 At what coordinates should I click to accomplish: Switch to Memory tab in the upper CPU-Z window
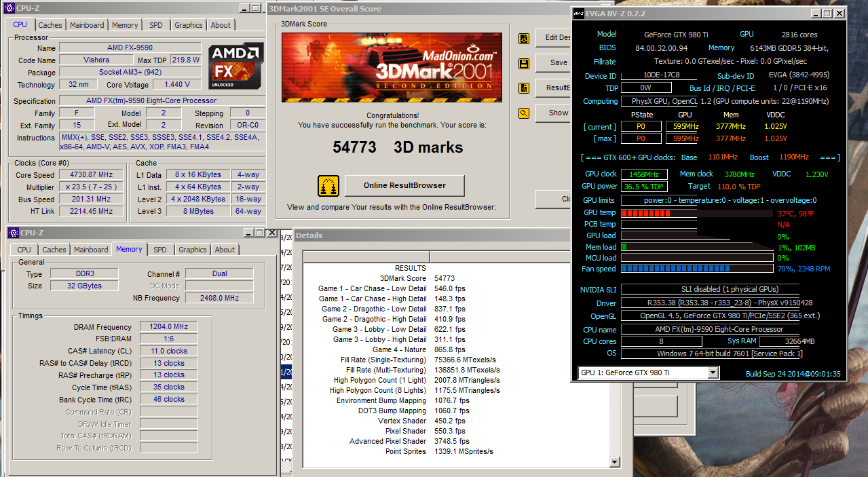click(125, 25)
